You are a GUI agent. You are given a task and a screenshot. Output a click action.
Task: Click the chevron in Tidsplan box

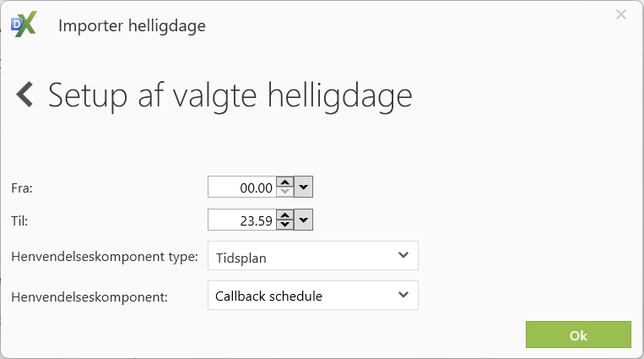click(403, 255)
